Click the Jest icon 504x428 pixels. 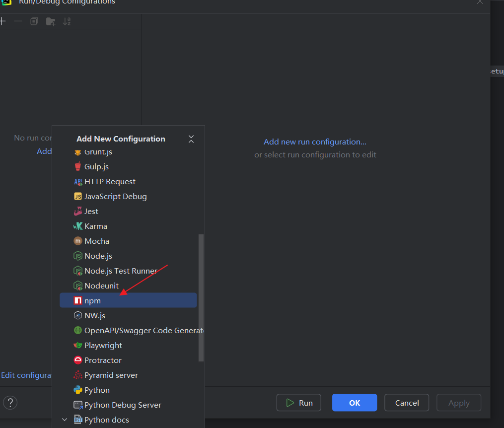78,211
